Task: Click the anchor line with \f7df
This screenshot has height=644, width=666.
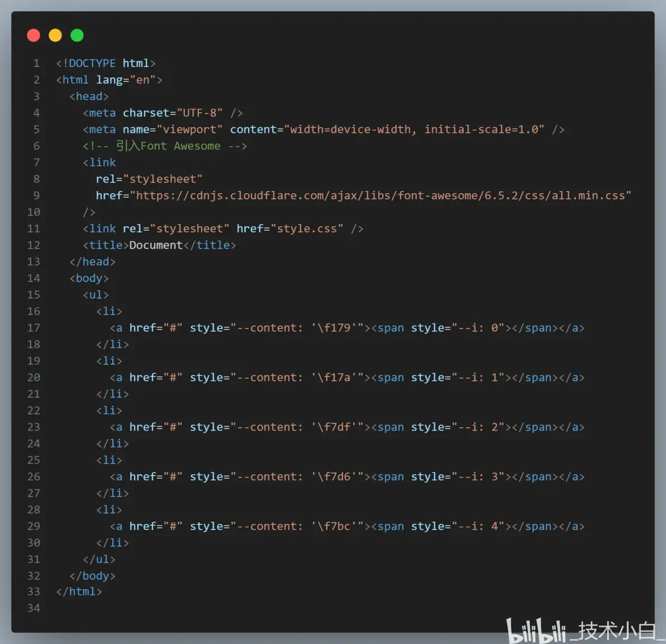Action: coord(347,427)
